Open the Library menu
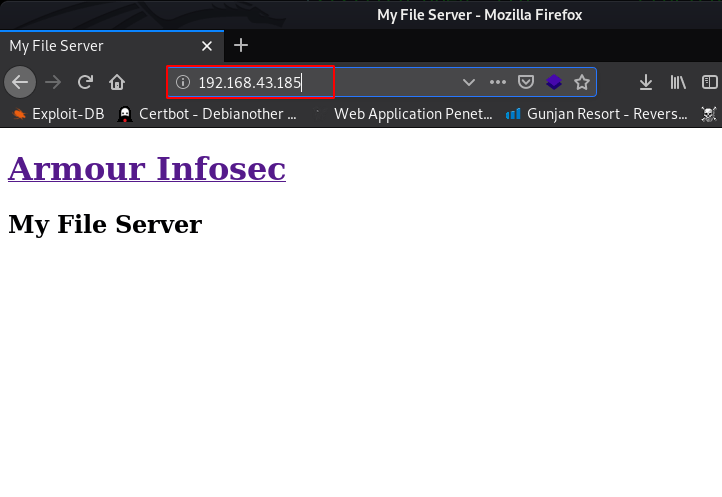 [x=678, y=82]
